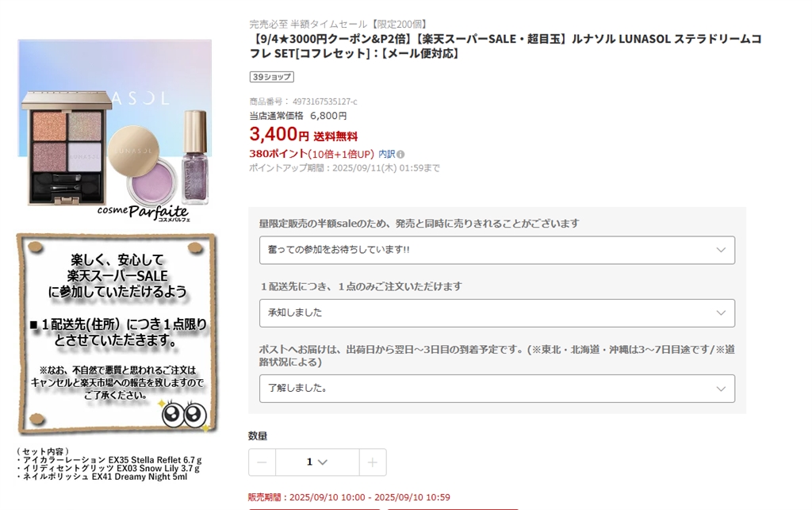This screenshot has height=510, width=812.
Task: Click the 3,400円 sale price
Action: pyautogui.click(x=279, y=135)
